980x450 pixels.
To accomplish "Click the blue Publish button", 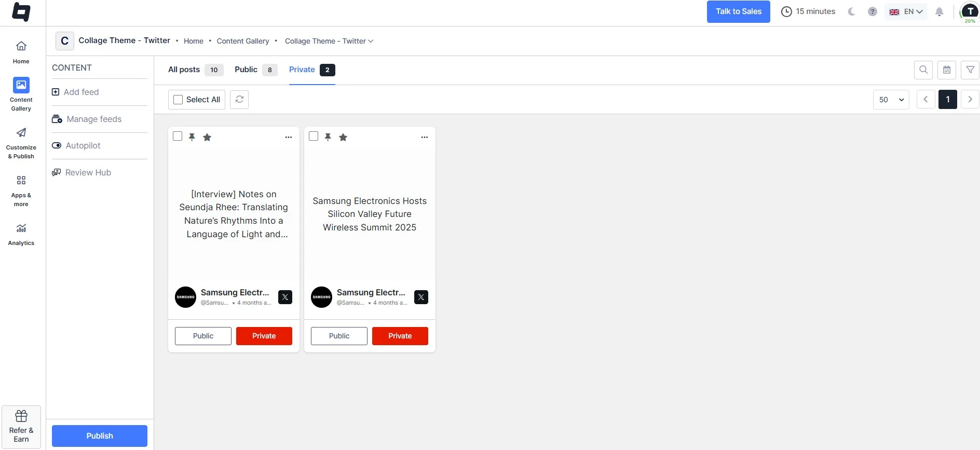I will pyautogui.click(x=100, y=436).
